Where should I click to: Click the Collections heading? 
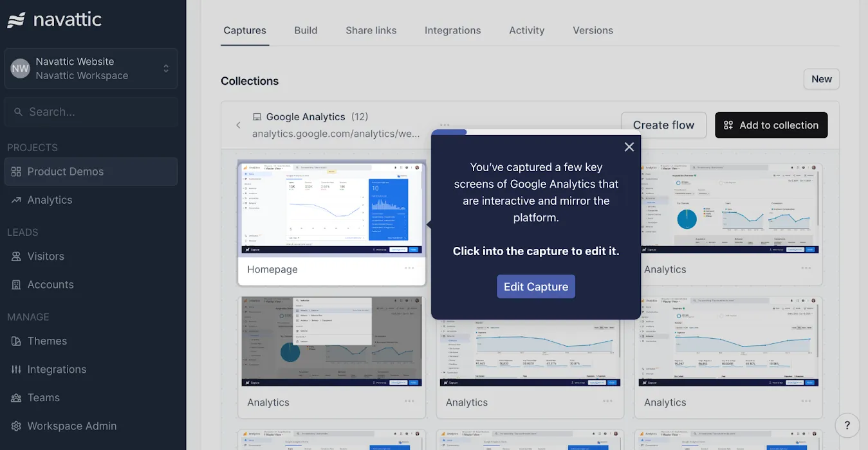point(250,81)
